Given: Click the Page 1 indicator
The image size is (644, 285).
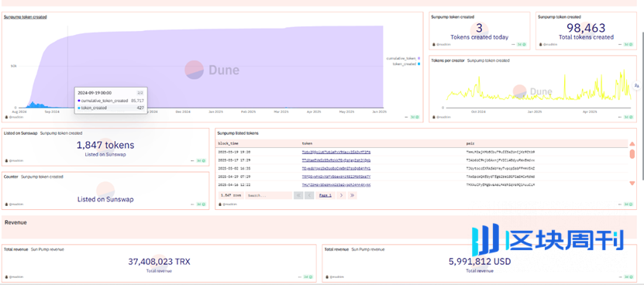Looking at the screenshot, I should pos(325,195).
